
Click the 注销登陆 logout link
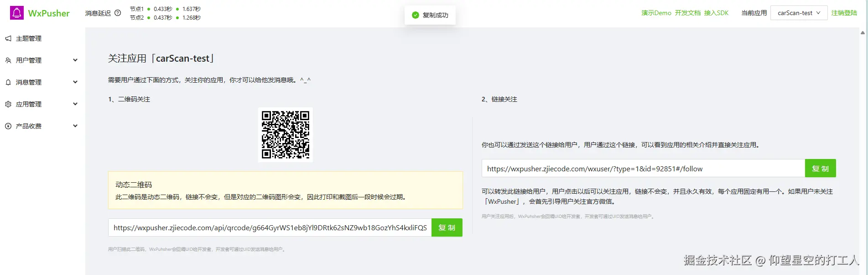click(x=844, y=13)
